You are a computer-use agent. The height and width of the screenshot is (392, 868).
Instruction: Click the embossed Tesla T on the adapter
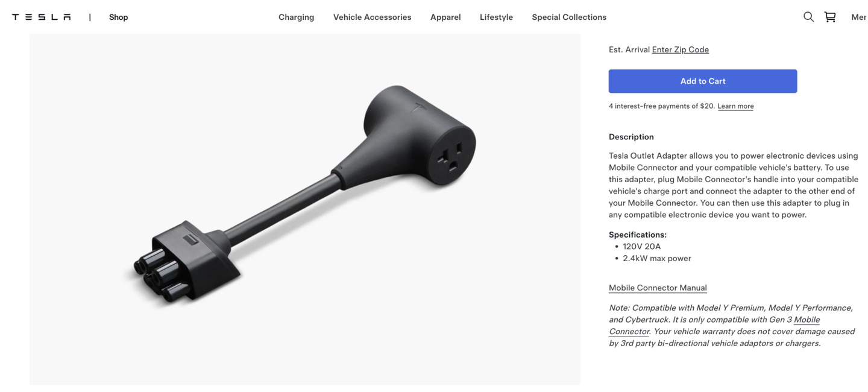coord(420,109)
